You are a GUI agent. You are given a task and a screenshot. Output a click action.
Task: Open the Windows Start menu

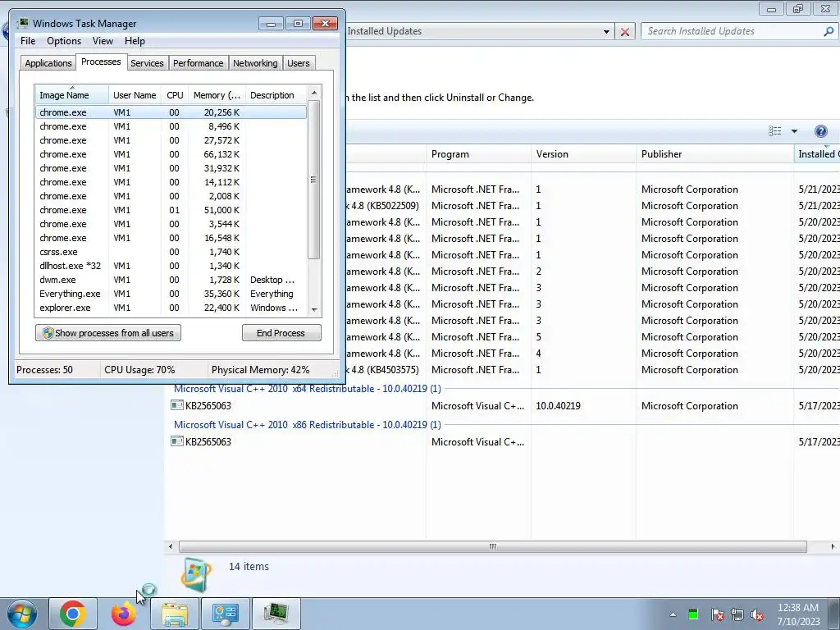21,614
